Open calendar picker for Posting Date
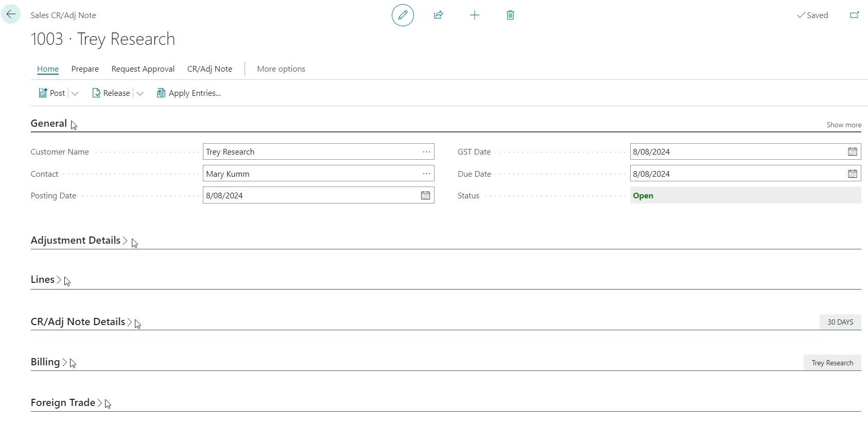Viewport: 868px width, 423px height. pos(426,195)
